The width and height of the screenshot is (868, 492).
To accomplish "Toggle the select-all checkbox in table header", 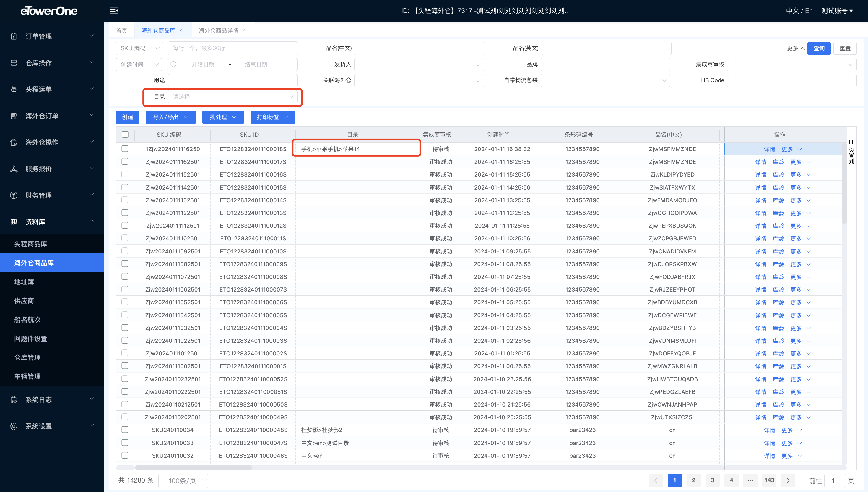I will pos(125,135).
